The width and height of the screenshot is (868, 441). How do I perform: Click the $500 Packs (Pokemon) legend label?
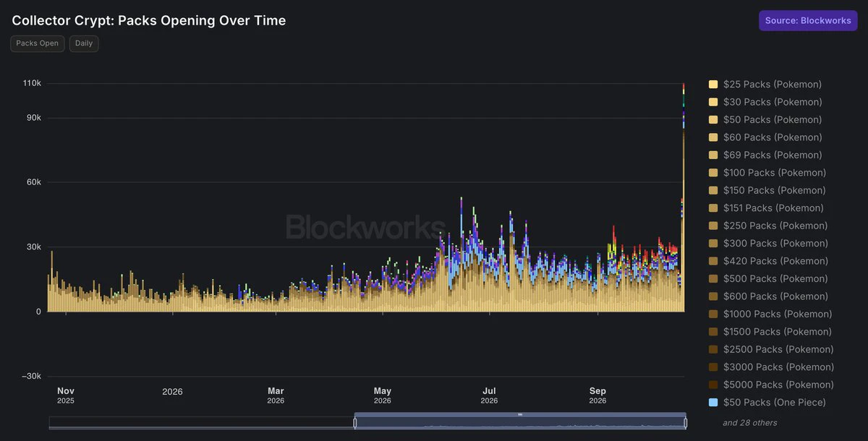(775, 279)
